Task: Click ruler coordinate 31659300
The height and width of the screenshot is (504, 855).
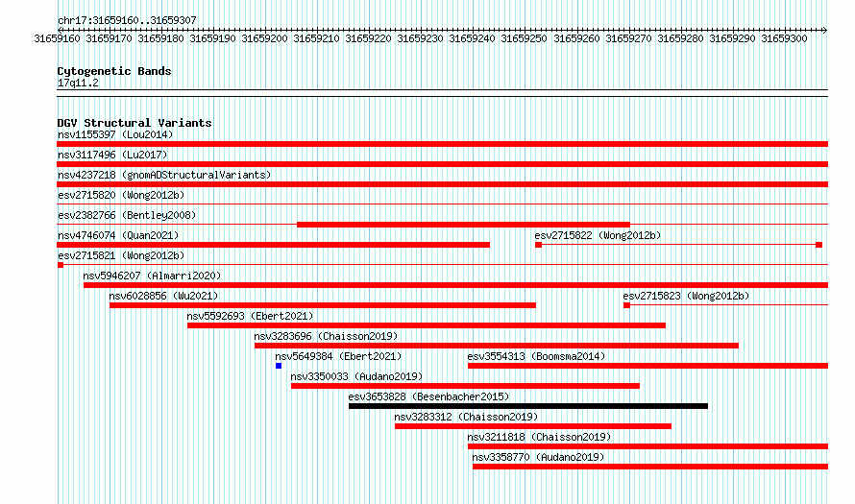Action: pos(784,38)
